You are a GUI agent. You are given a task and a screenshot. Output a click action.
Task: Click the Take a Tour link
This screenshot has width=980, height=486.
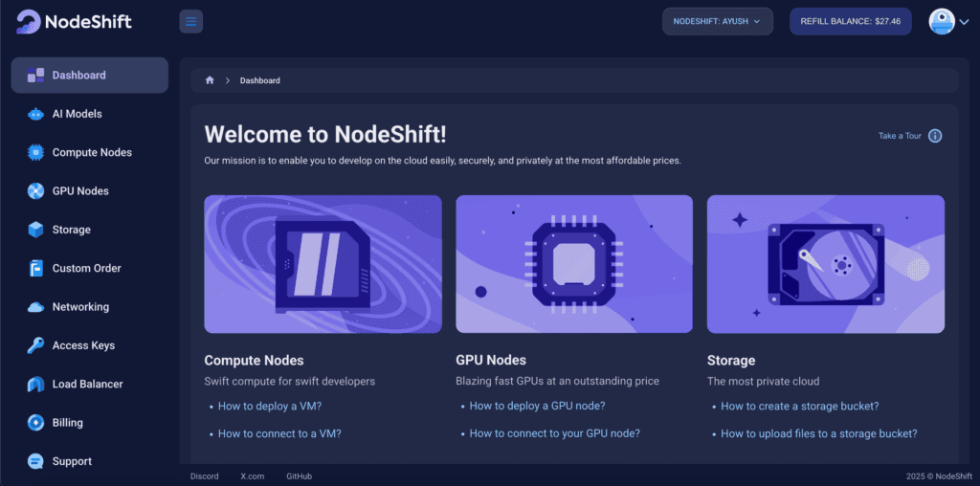click(x=900, y=136)
